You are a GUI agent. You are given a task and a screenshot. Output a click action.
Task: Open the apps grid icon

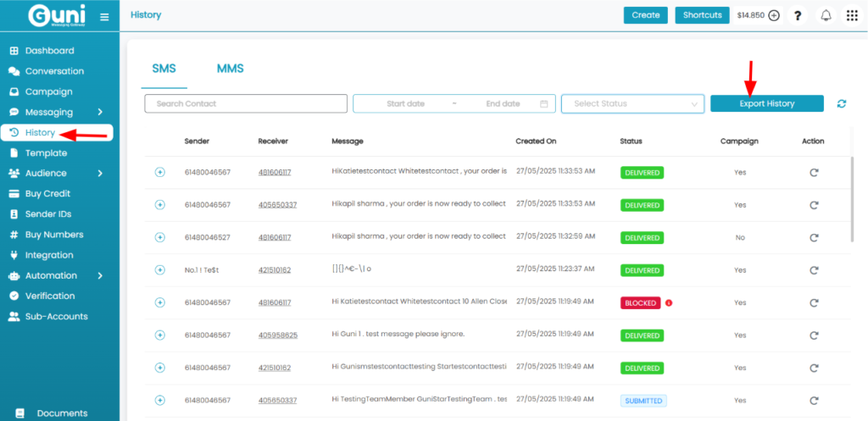tap(853, 15)
